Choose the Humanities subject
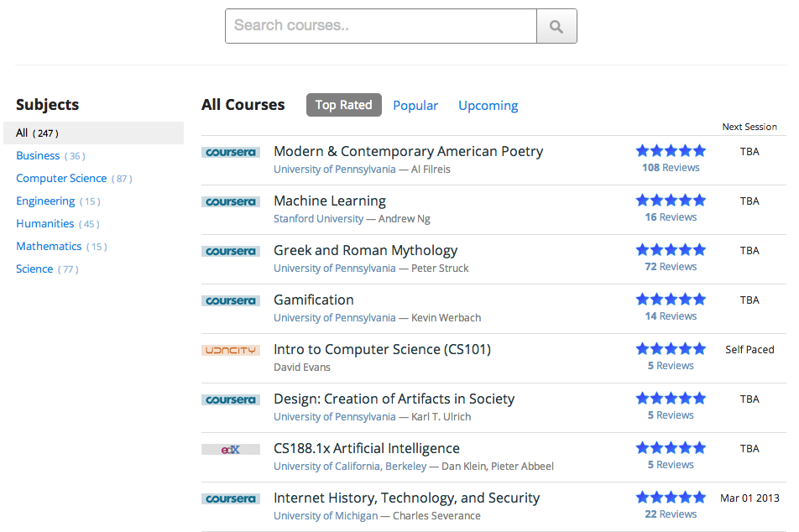 click(x=44, y=224)
